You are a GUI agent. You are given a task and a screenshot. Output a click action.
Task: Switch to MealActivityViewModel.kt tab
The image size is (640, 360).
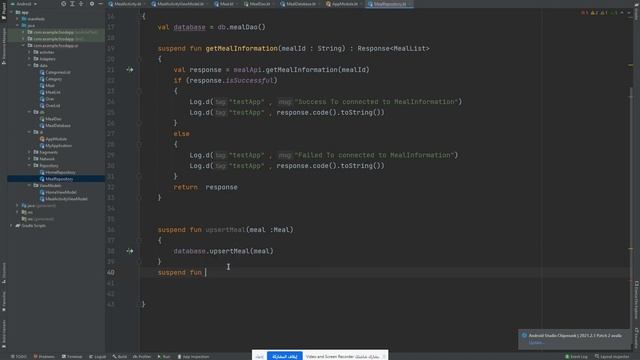[180, 4]
